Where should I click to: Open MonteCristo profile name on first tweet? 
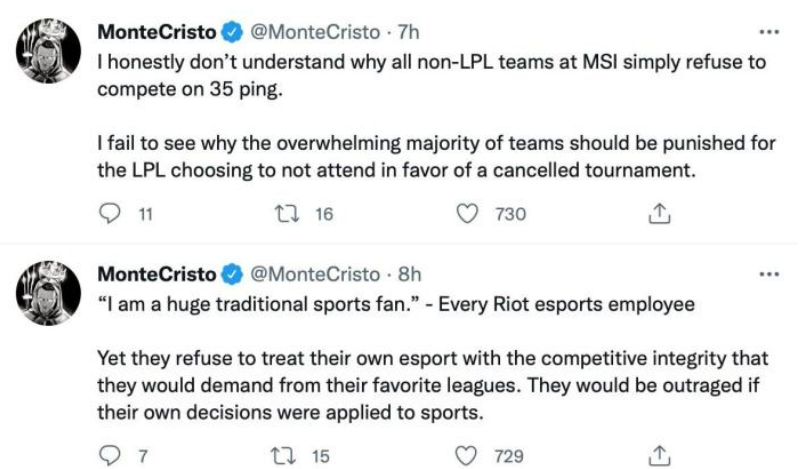[156, 32]
